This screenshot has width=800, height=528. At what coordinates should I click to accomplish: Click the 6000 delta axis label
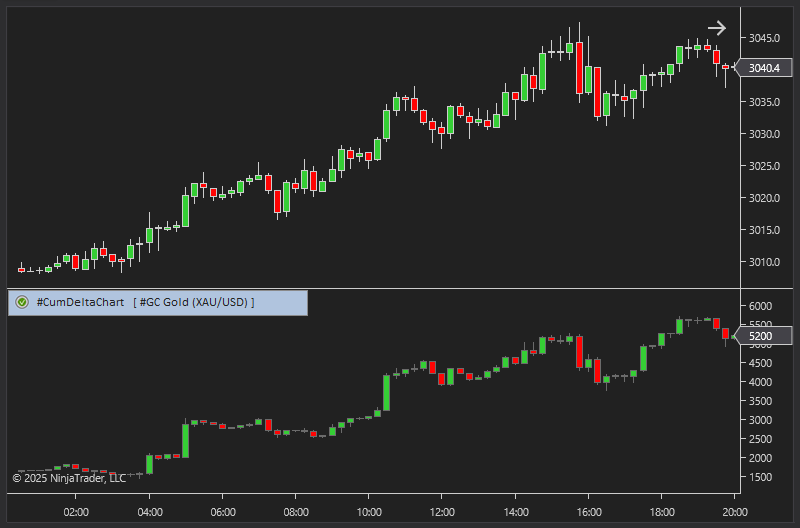coord(760,306)
